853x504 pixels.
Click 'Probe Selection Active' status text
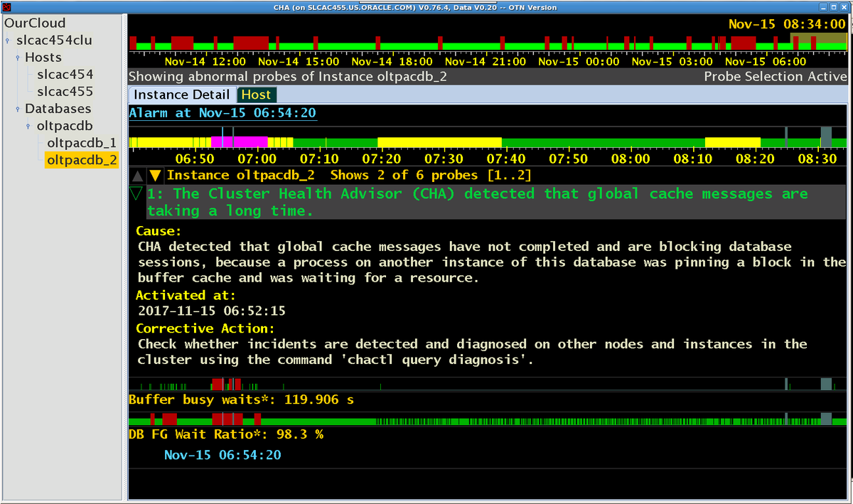[776, 77]
